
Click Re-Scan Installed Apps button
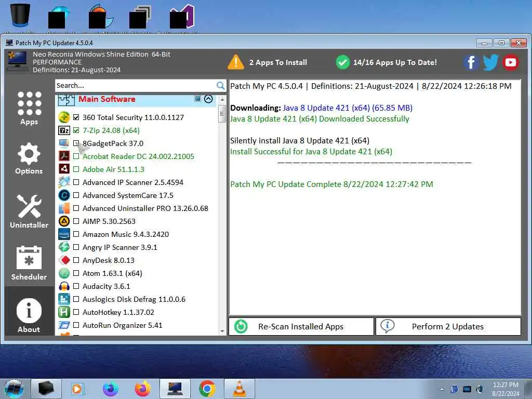tap(301, 326)
